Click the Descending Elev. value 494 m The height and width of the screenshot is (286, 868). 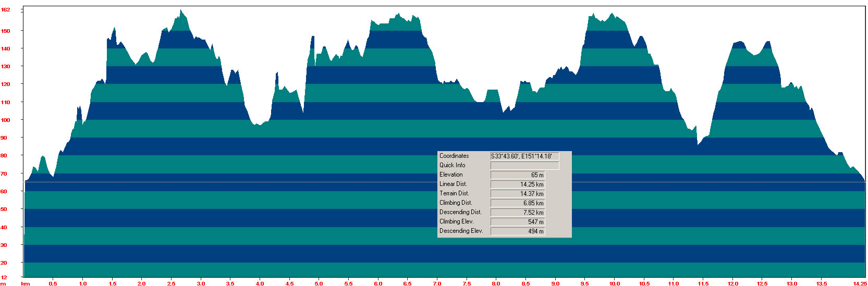518,231
